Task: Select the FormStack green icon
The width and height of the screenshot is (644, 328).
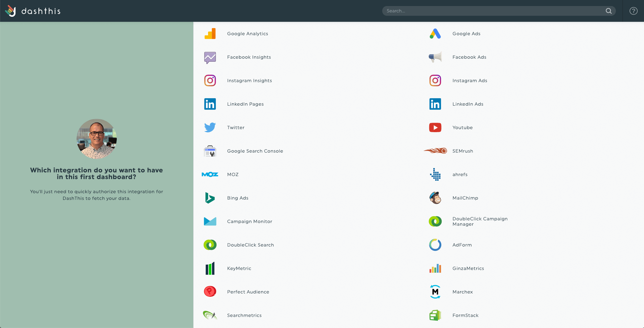Action: (x=435, y=315)
